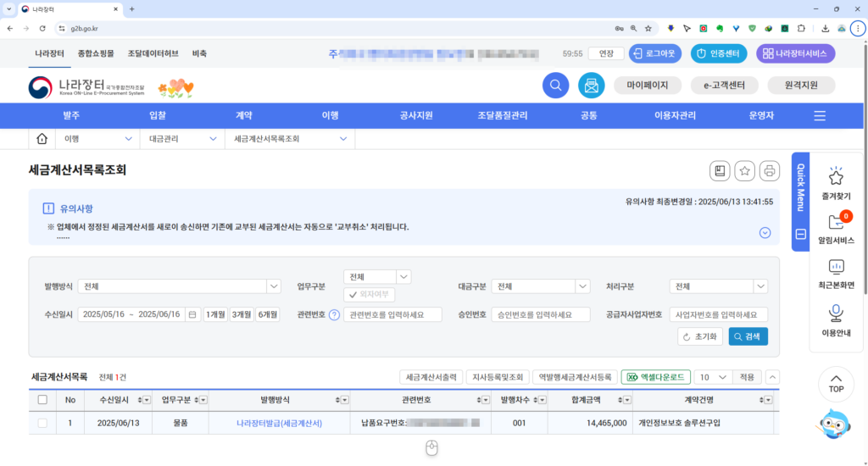Open 처리구분 dropdown
Screen dimensions: 868x466
coord(719,286)
